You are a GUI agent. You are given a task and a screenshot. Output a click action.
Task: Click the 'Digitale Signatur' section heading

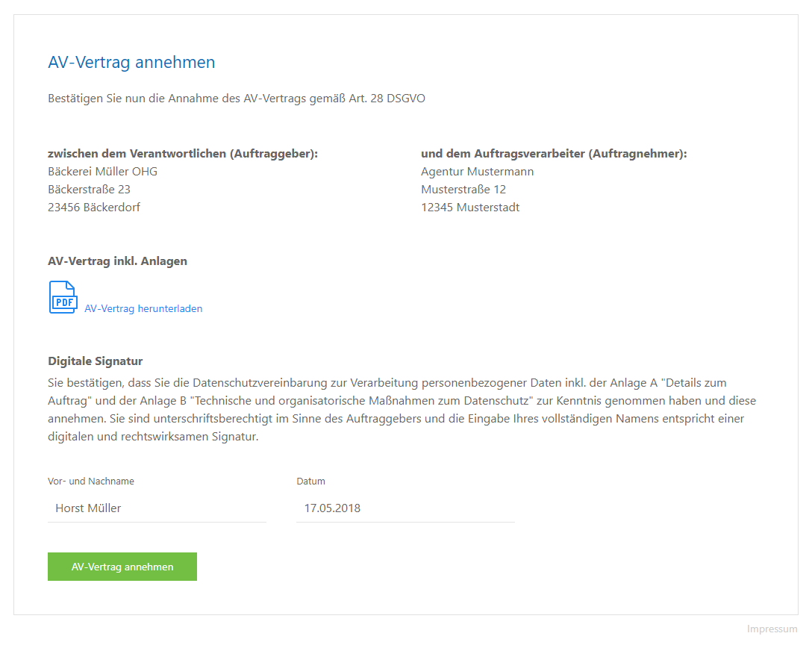click(x=96, y=361)
